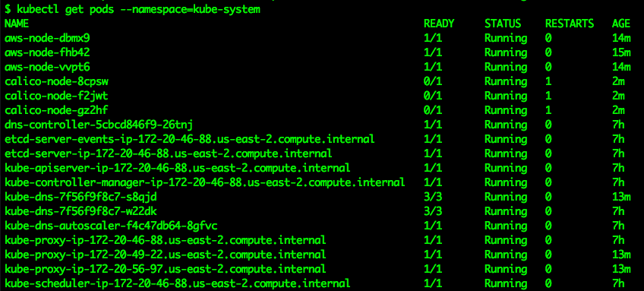Click the kubectl get pods command line
This screenshot has width=644, height=291.
click(132, 10)
